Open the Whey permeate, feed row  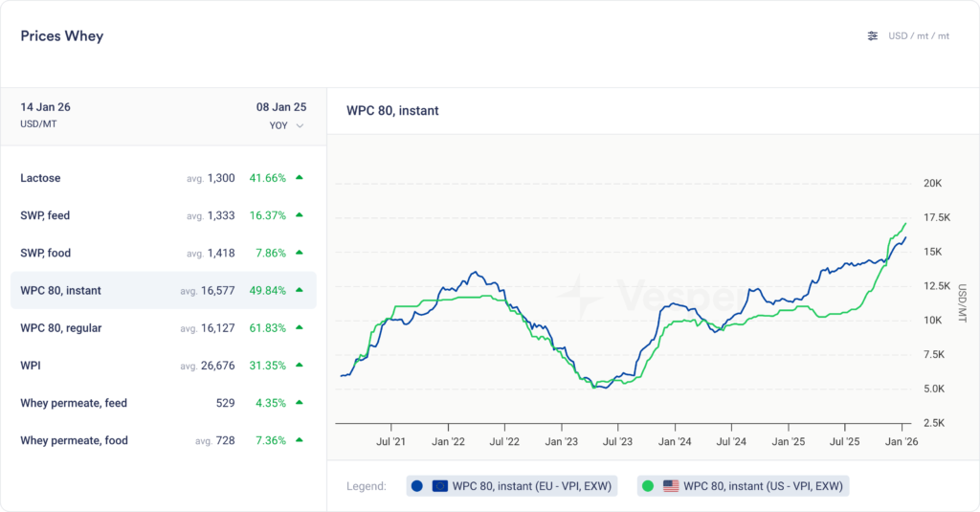tap(163, 403)
